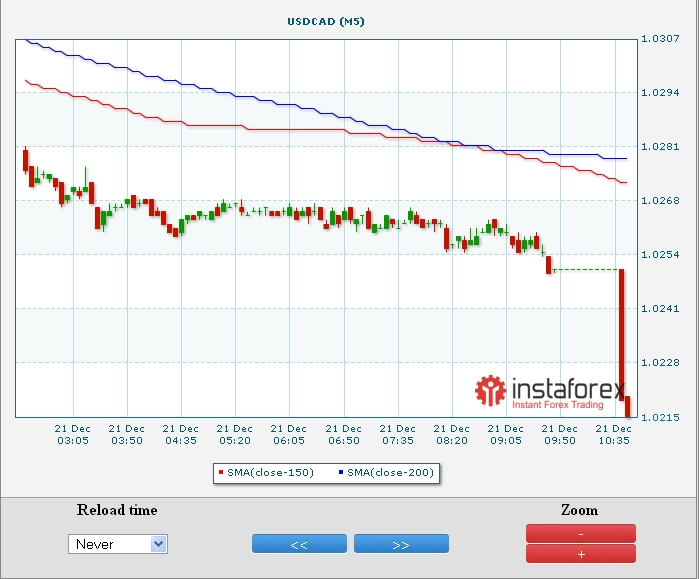
Task: Click the Instant Forex Trading tagline text
Action: point(558,405)
